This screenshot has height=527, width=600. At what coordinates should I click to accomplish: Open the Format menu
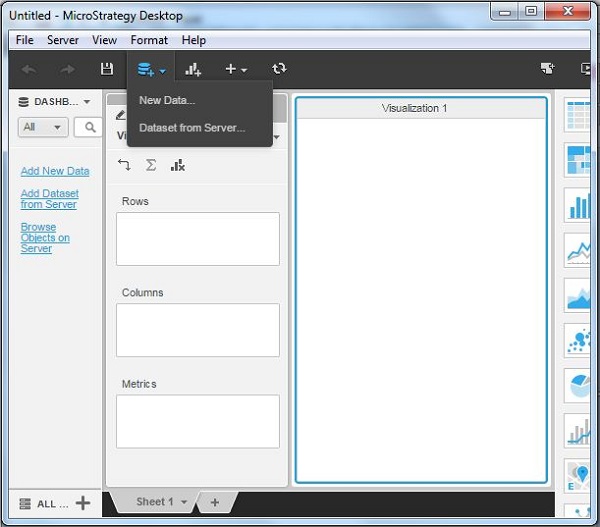point(149,40)
